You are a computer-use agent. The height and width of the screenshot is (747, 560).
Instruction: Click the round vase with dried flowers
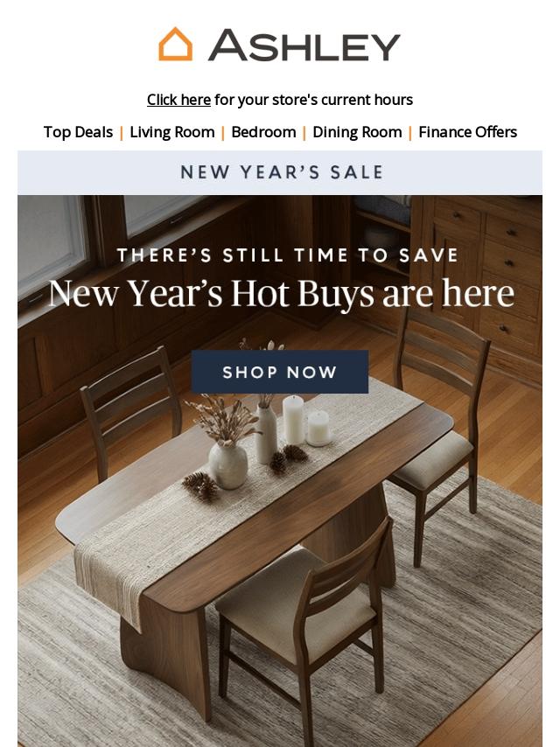[227, 464]
